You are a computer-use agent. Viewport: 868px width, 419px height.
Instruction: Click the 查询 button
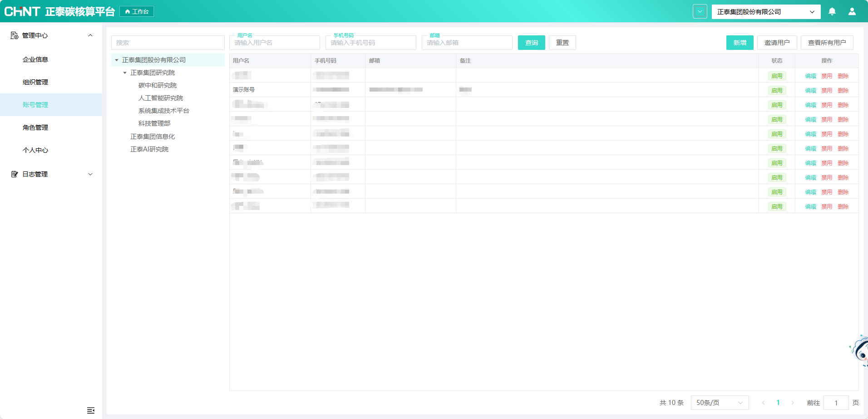[x=532, y=43]
